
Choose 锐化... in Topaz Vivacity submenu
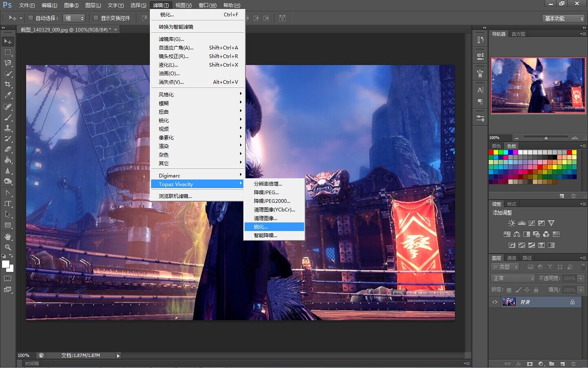click(x=274, y=227)
